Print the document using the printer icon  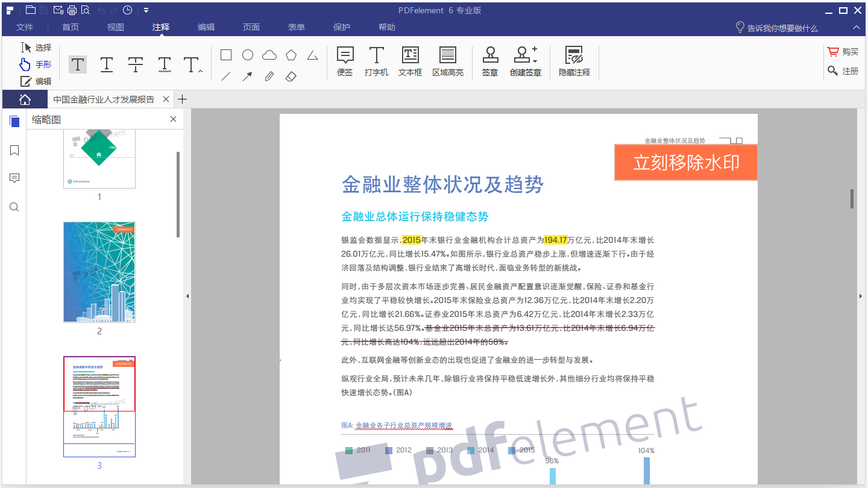click(72, 10)
